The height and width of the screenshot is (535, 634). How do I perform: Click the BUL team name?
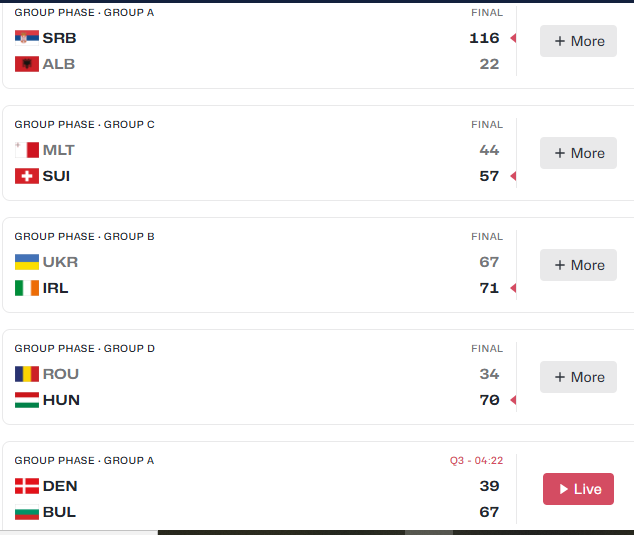point(59,512)
